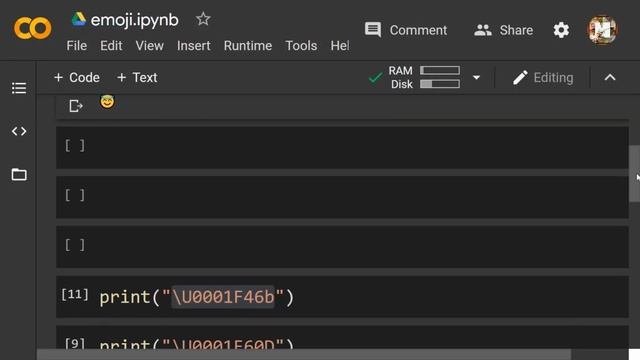
Task: Star the emoji.ipynb notebook
Action: coord(203,19)
